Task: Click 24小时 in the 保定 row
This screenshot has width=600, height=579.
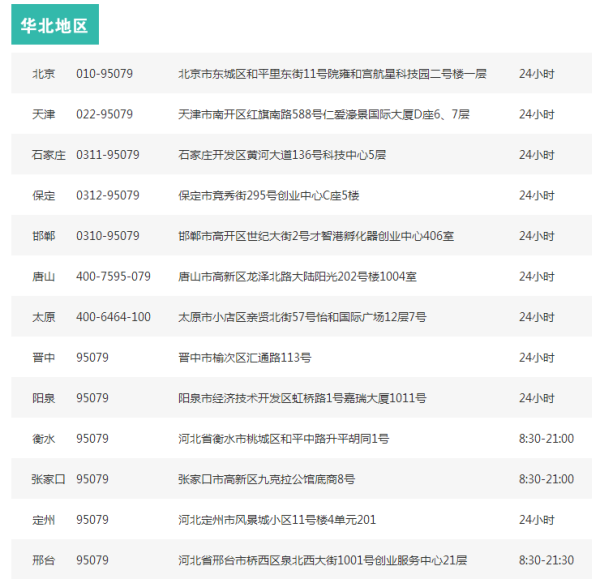Action: [x=536, y=195]
